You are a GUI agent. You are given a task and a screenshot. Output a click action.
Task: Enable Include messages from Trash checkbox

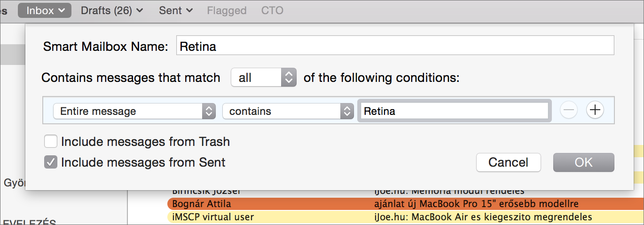point(51,141)
